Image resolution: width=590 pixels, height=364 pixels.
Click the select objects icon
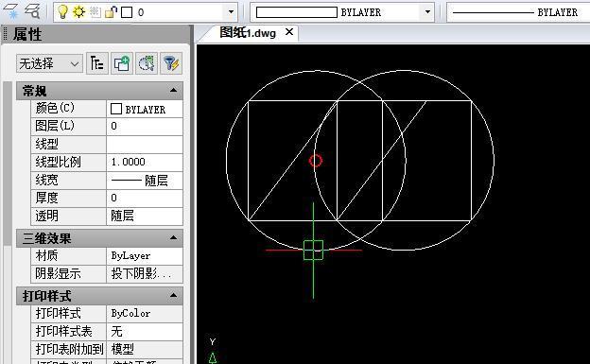122,63
